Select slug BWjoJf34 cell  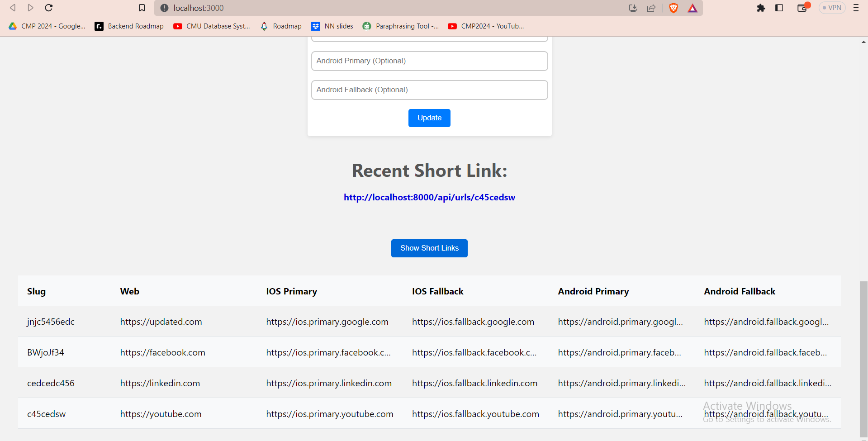point(46,352)
